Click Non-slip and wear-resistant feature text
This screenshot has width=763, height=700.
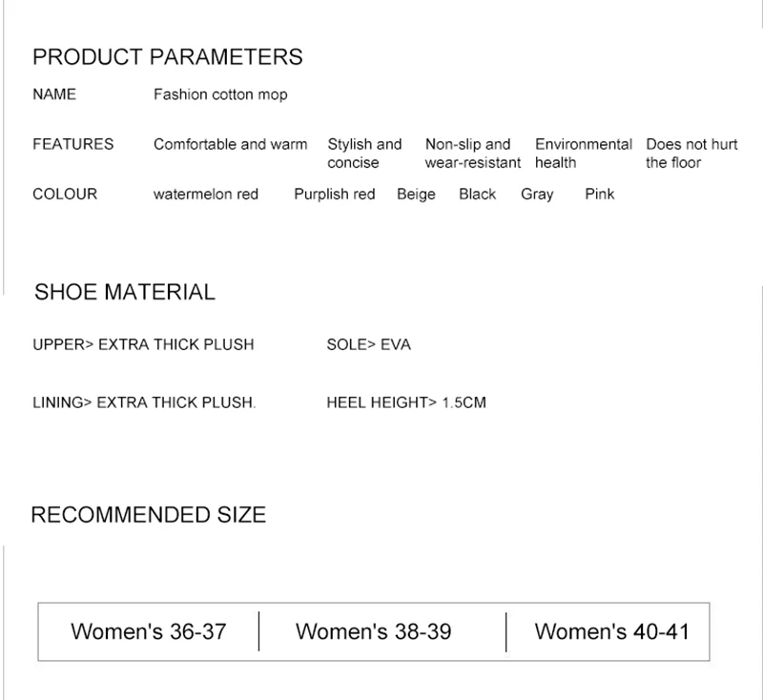coord(472,154)
